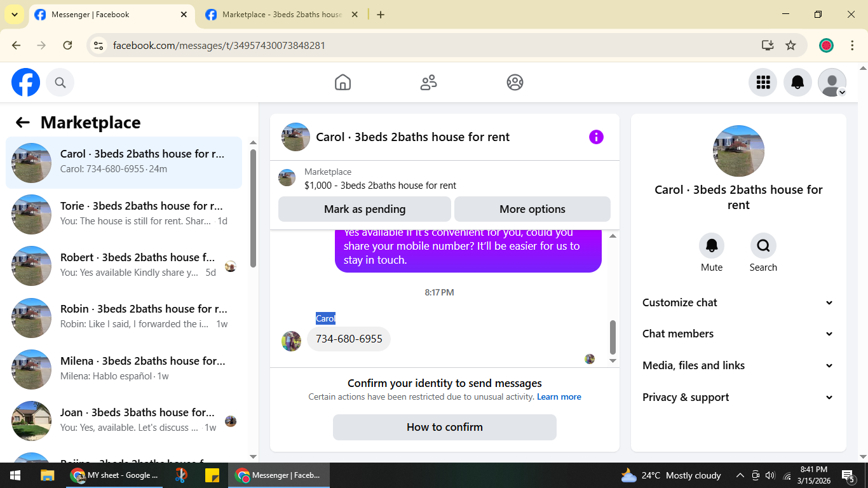Select the Messenger | Facebook tab
This screenshot has height=488, width=868.
pos(112,15)
